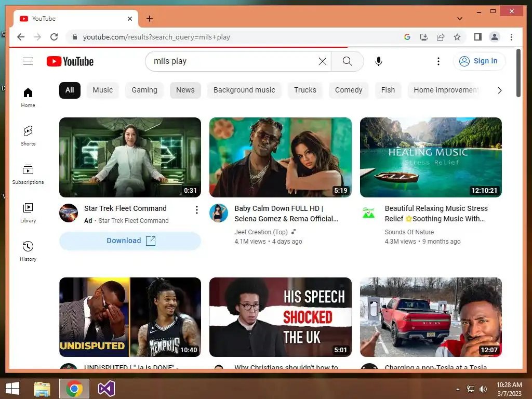Viewport: 532px width, 399px height.
Task: Open new browser tab with plus
Action: [150, 19]
